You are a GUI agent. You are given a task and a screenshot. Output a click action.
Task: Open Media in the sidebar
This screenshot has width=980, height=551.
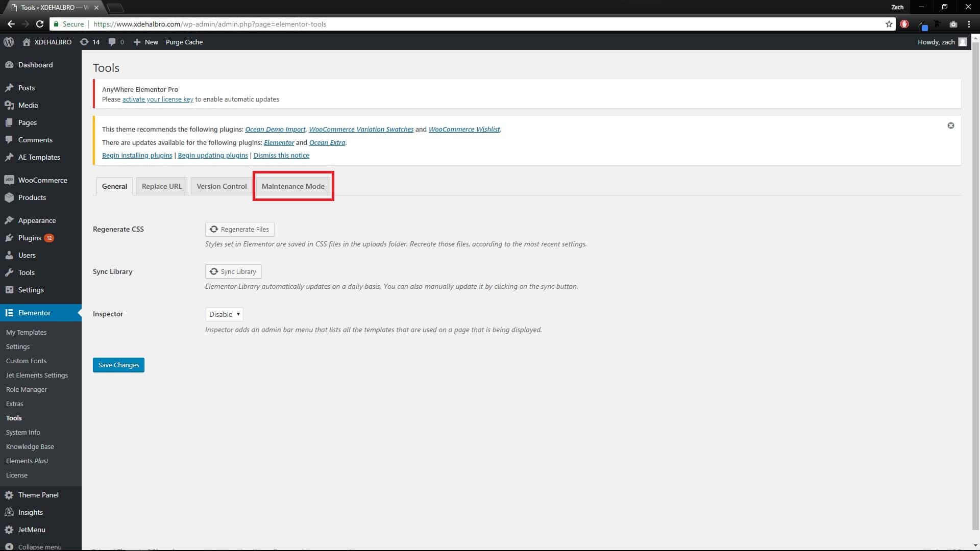[41, 105]
